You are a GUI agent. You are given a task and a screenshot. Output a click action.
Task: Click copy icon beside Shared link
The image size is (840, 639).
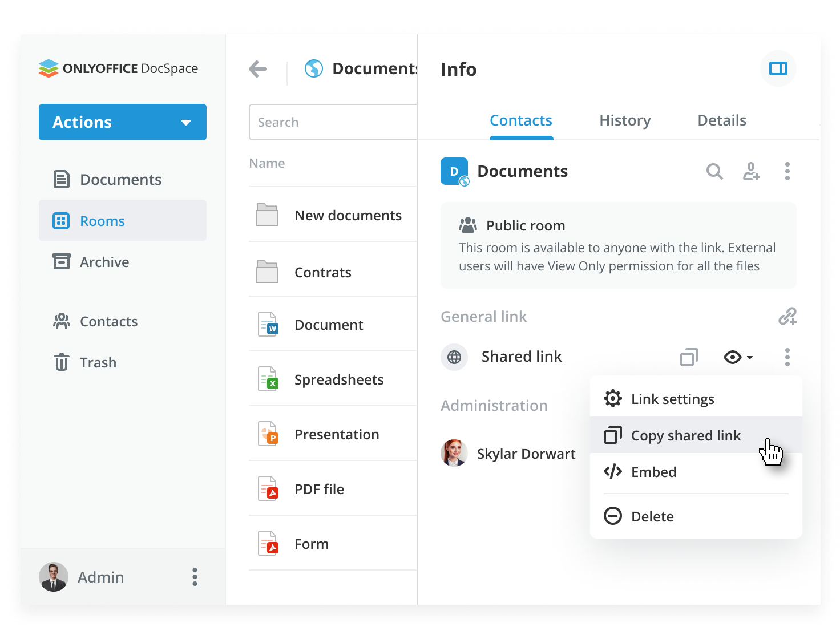click(x=689, y=357)
